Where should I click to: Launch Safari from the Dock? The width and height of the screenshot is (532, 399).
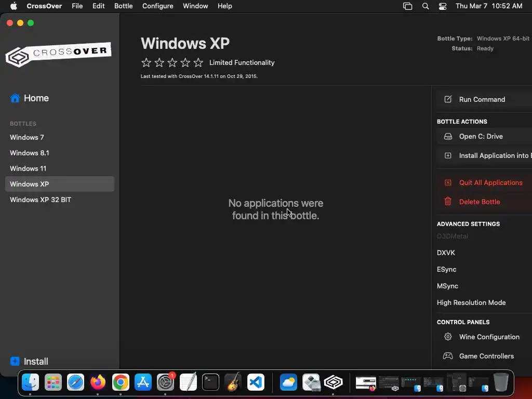75,382
